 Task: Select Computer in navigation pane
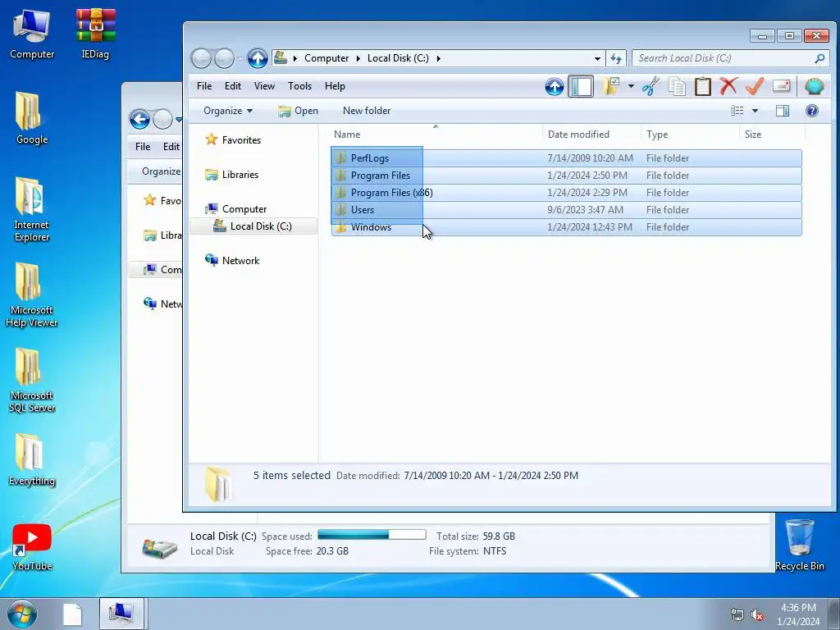(x=244, y=209)
